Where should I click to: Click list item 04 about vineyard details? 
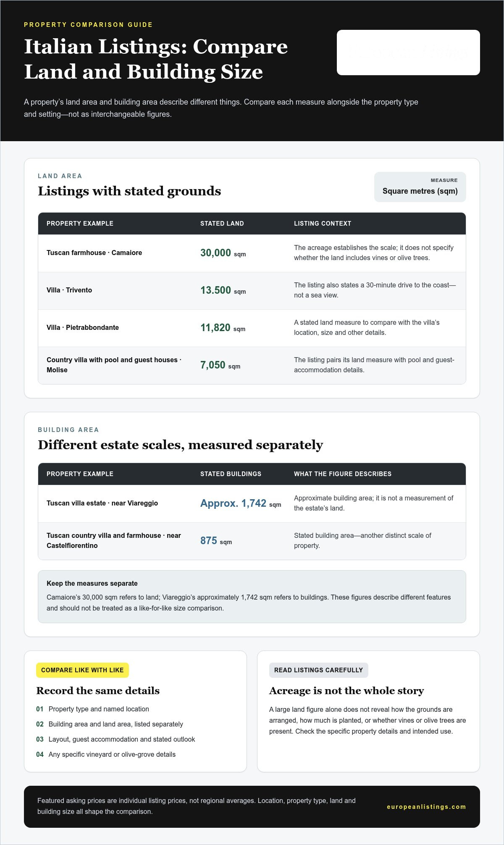(106, 754)
